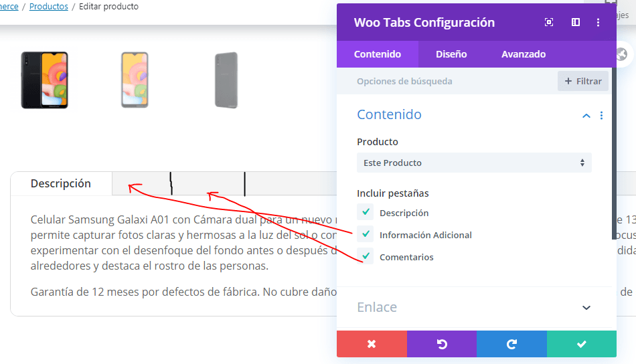636x364 pixels.
Task: Select the black Samsung phone thumbnail
Action: [45, 80]
